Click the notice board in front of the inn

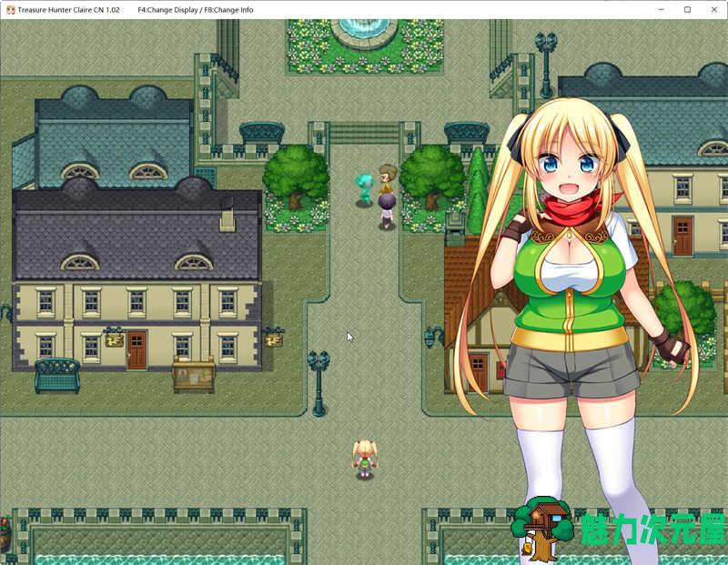194,375
